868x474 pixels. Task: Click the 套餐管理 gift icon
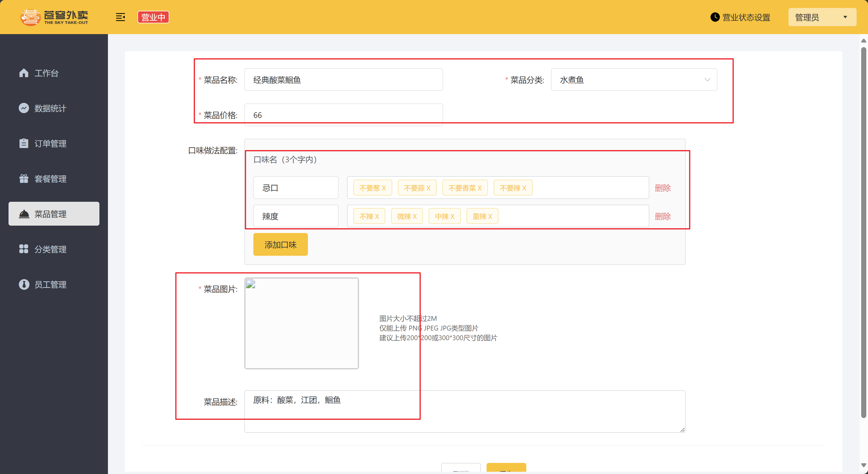click(x=24, y=178)
